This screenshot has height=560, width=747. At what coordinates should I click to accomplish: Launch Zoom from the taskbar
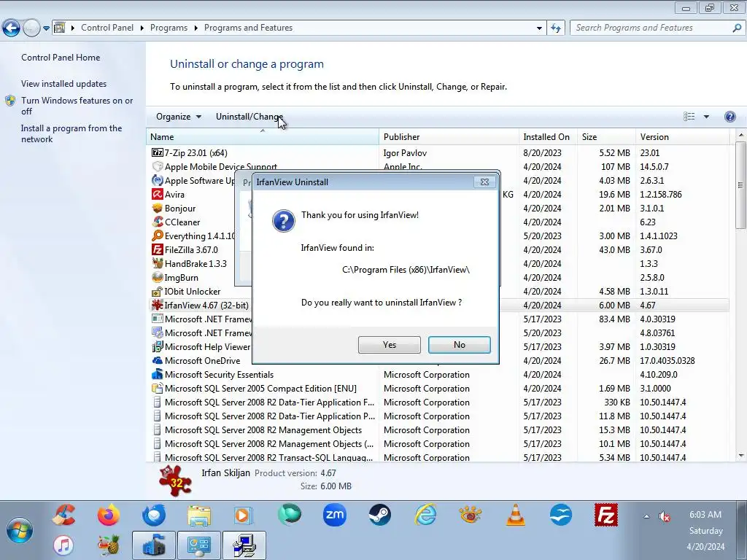334,516
